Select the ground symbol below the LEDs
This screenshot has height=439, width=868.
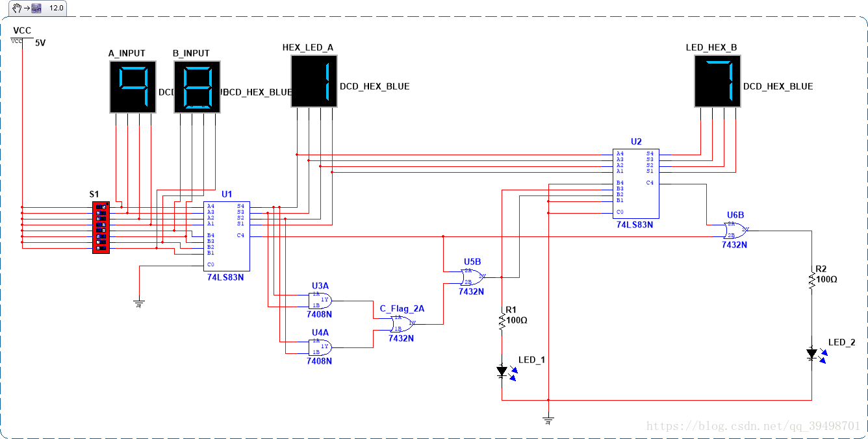548,420
